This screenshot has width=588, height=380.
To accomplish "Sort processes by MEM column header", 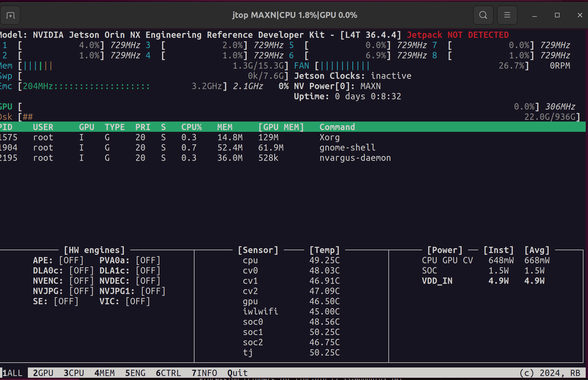I will pos(225,127).
